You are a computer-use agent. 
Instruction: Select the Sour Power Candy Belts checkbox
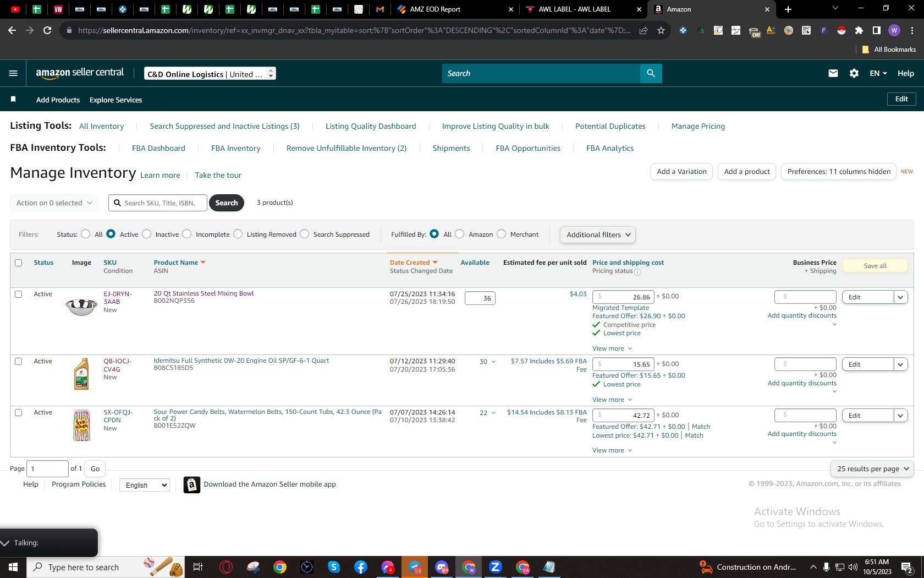coord(19,412)
